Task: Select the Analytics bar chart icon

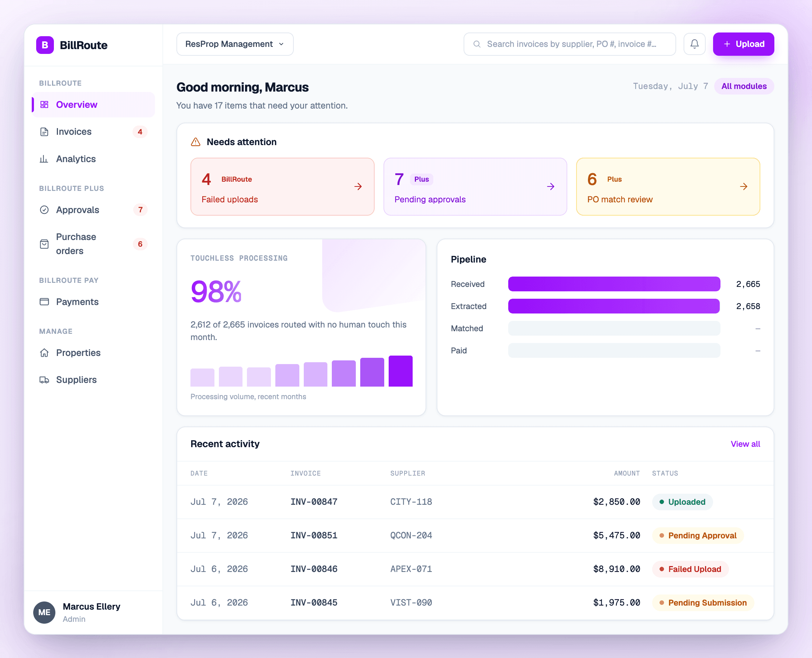Action: click(44, 159)
